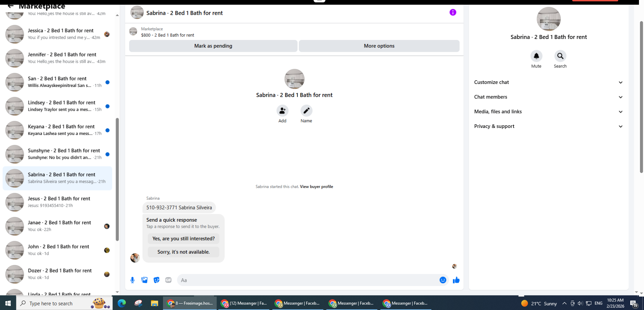Open More options for listing
The image size is (644, 310).
pyautogui.click(x=379, y=46)
